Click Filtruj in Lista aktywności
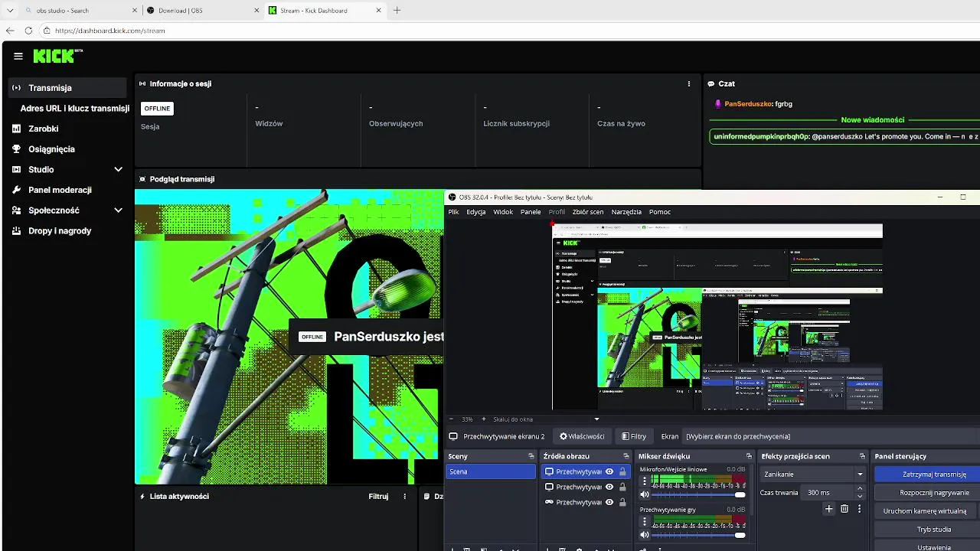This screenshot has height=551, width=980. pos(378,497)
